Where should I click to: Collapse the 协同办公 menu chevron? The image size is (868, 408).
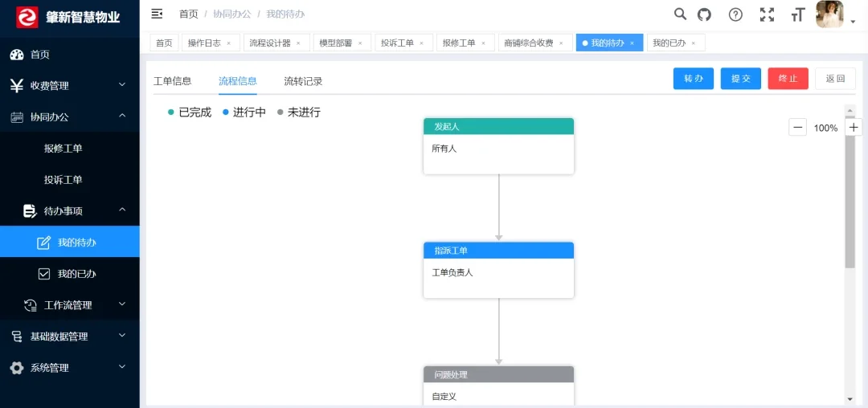pyautogui.click(x=122, y=116)
